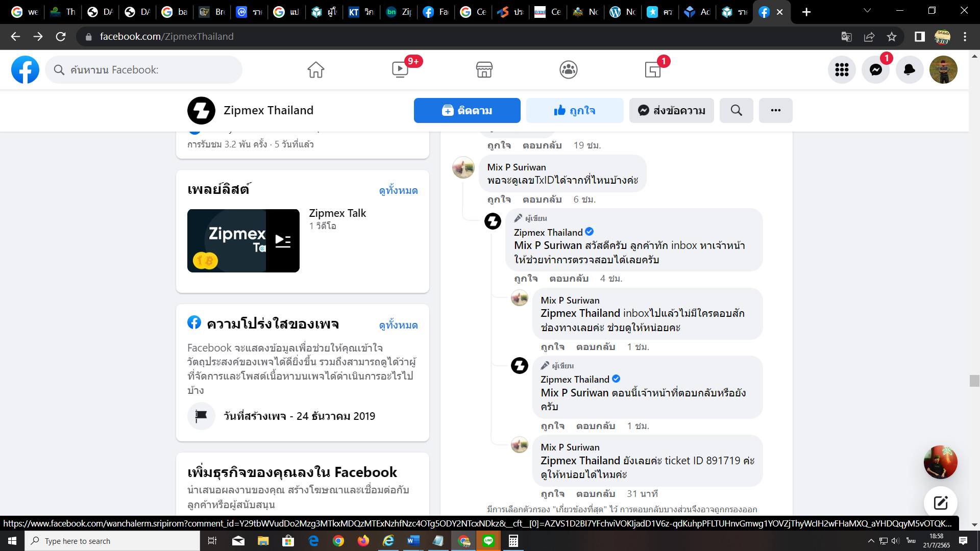Open the Groups icon in top navigation

point(568,69)
